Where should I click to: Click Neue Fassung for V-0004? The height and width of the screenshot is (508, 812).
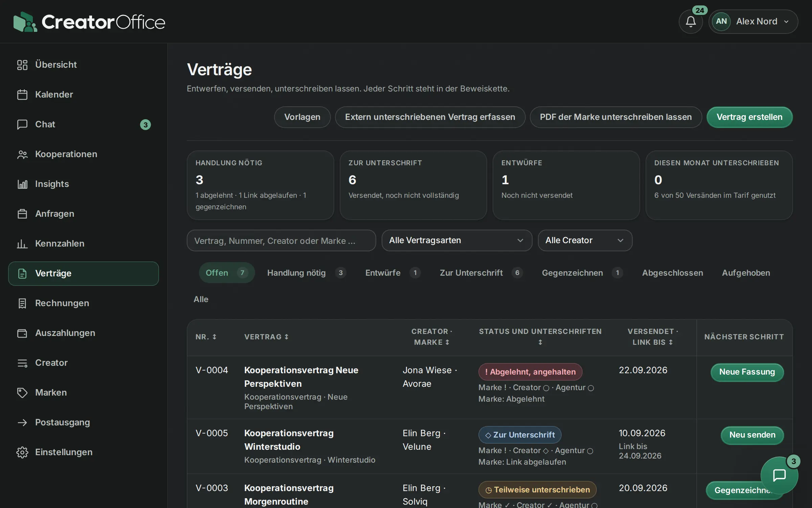click(x=747, y=372)
